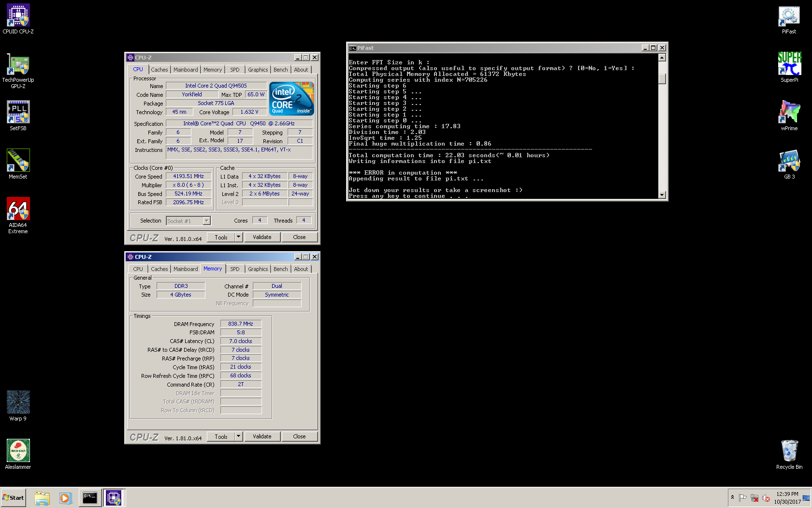Select SPD tab in lower CPU-Z window
Screen dimensions: 812x508
coord(235,269)
